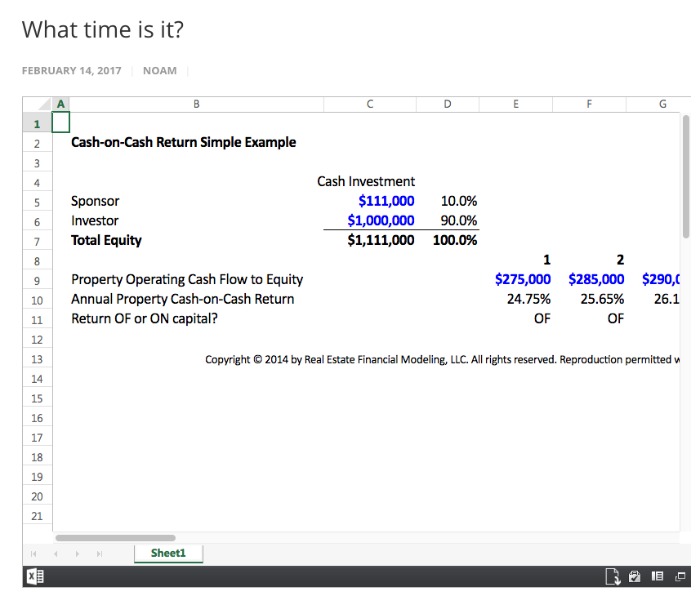Screen dimensions: 700x596
Task: Go to the last sheet arrow
Action: [100, 554]
